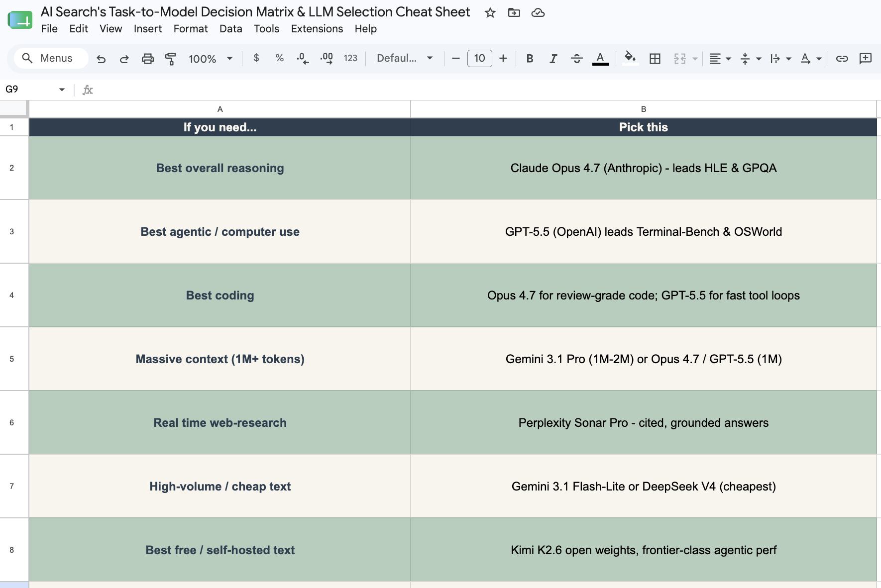Open borders menu
The image size is (881, 588).
pyautogui.click(x=655, y=58)
